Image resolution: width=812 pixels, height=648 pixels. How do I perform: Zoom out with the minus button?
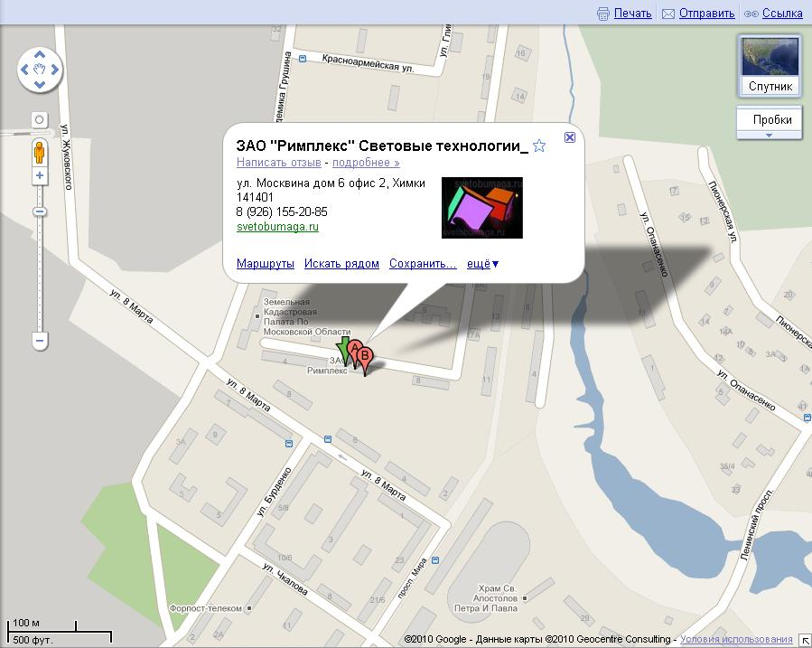point(40,341)
